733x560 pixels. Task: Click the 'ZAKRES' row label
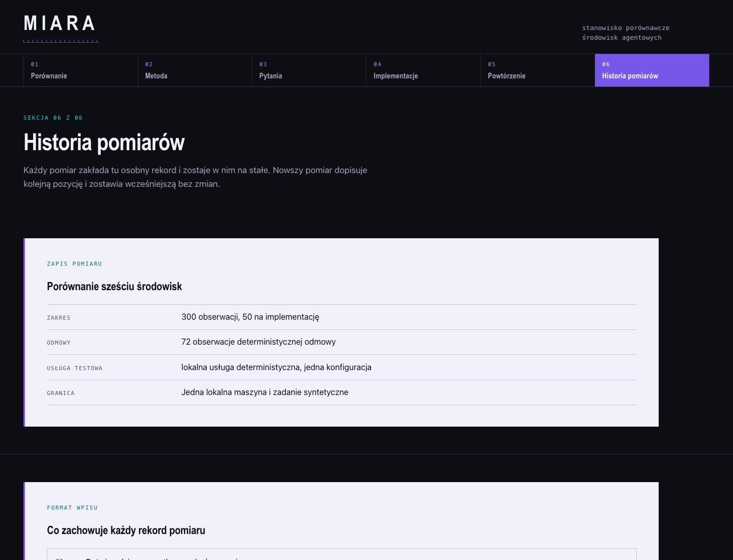point(59,318)
